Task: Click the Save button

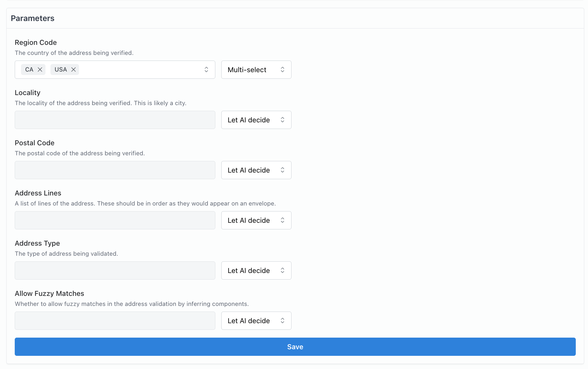Action: pos(295,347)
